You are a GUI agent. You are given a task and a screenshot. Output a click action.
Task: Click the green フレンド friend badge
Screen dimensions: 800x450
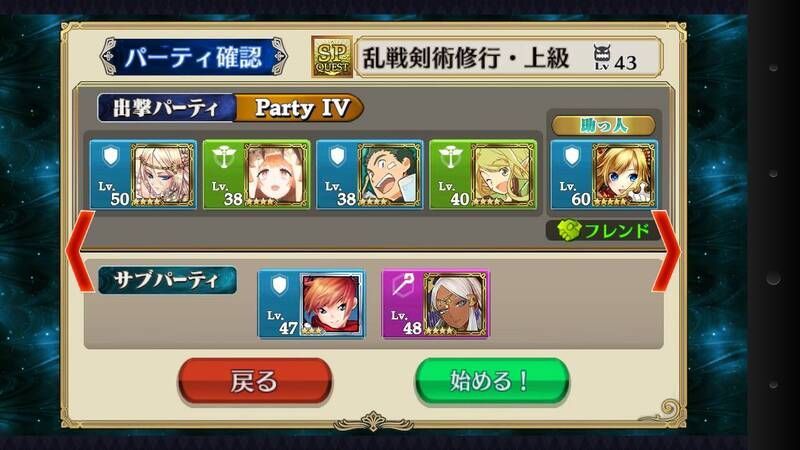pos(603,231)
